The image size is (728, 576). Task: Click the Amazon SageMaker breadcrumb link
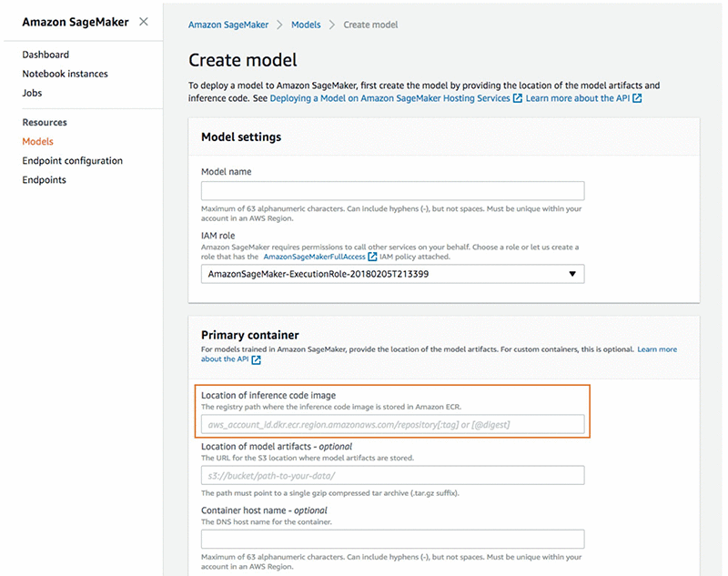tap(234, 25)
